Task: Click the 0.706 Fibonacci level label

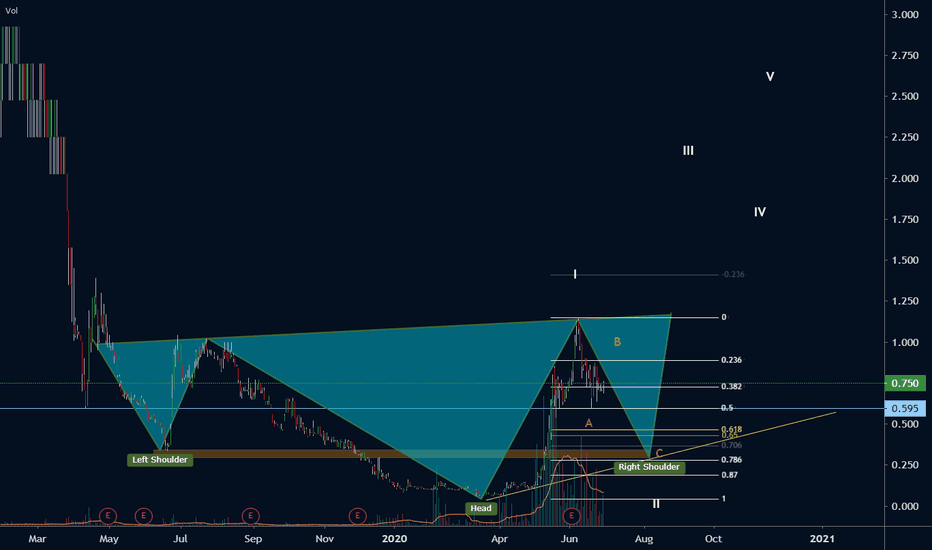Action: tap(731, 445)
